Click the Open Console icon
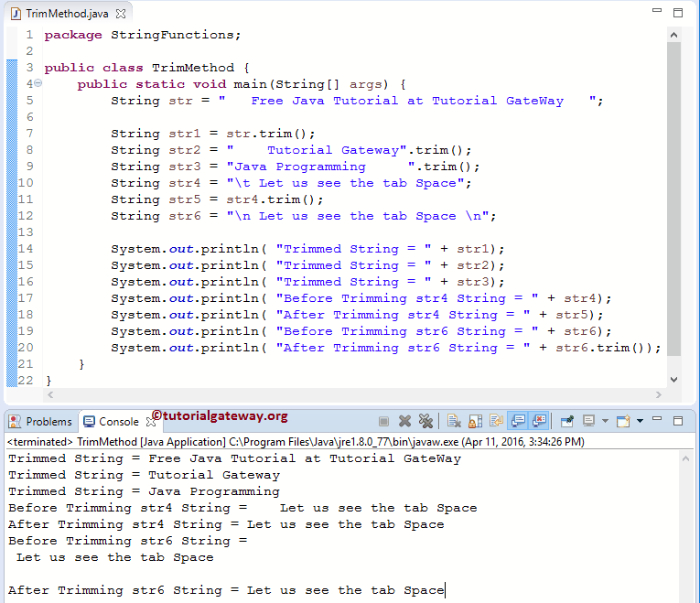 (x=622, y=421)
